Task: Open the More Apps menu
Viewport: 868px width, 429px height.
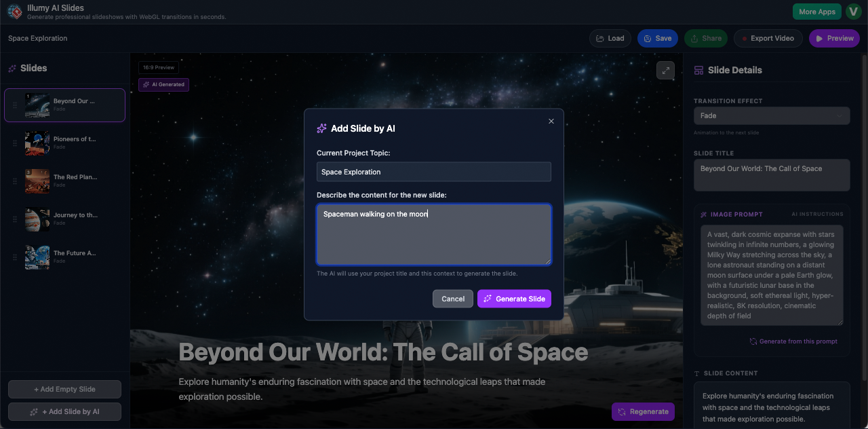Action: (816, 12)
